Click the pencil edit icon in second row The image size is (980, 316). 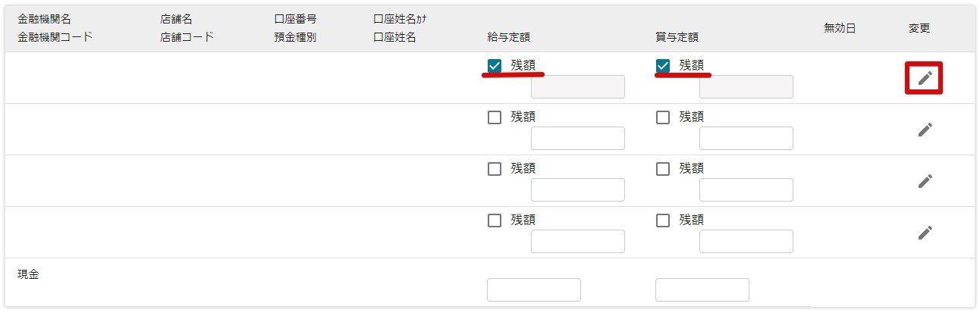[x=924, y=130]
